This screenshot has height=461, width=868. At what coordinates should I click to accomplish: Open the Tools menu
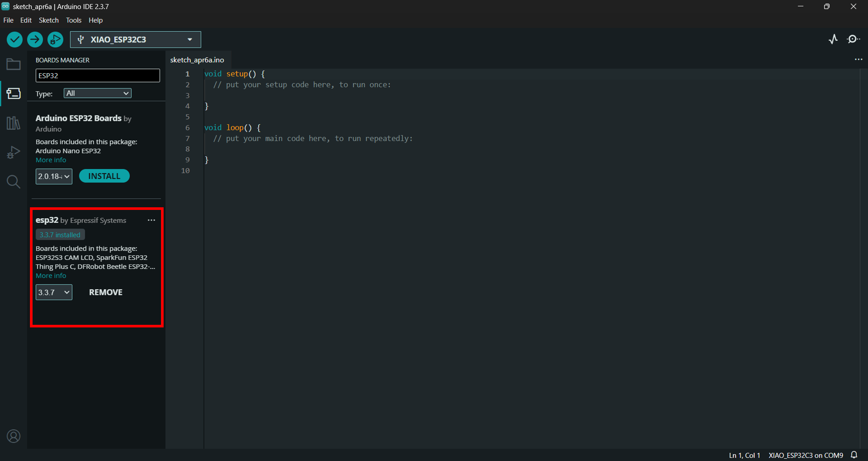[73, 20]
